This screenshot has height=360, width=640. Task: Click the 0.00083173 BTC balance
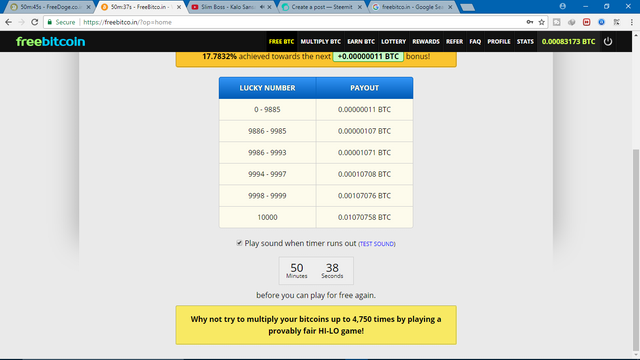pyautogui.click(x=568, y=41)
